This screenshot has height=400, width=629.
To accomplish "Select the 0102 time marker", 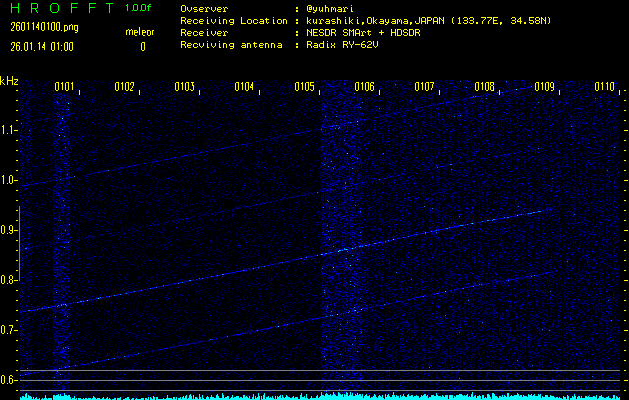I will click(124, 87).
